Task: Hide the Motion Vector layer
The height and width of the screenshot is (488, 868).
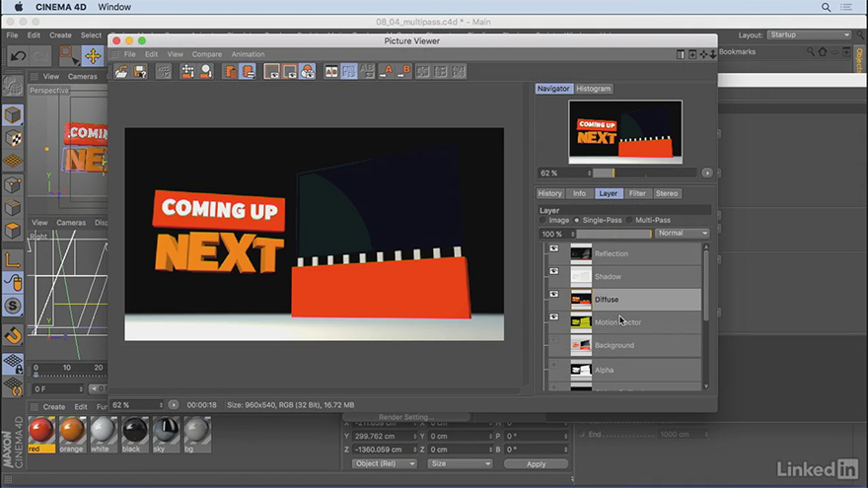Action: (553, 317)
